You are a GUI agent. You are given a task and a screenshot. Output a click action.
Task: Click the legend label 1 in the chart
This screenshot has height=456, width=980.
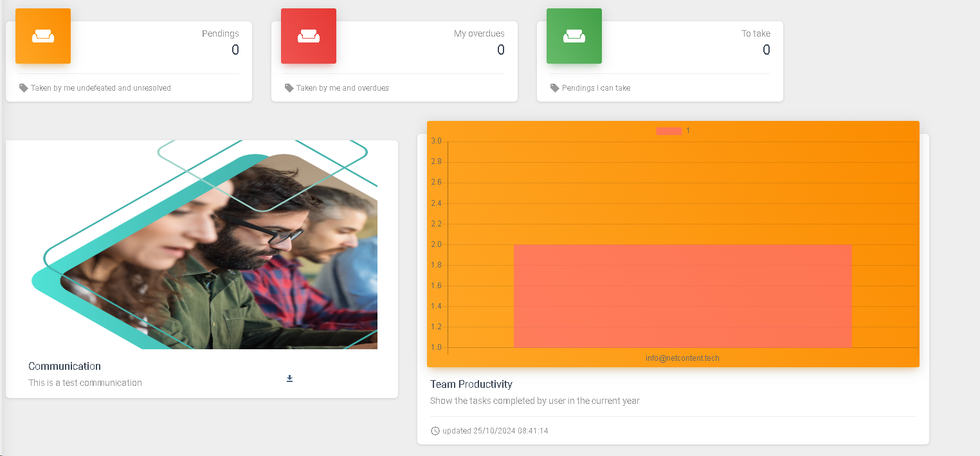pyautogui.click(x=688, y=131)
